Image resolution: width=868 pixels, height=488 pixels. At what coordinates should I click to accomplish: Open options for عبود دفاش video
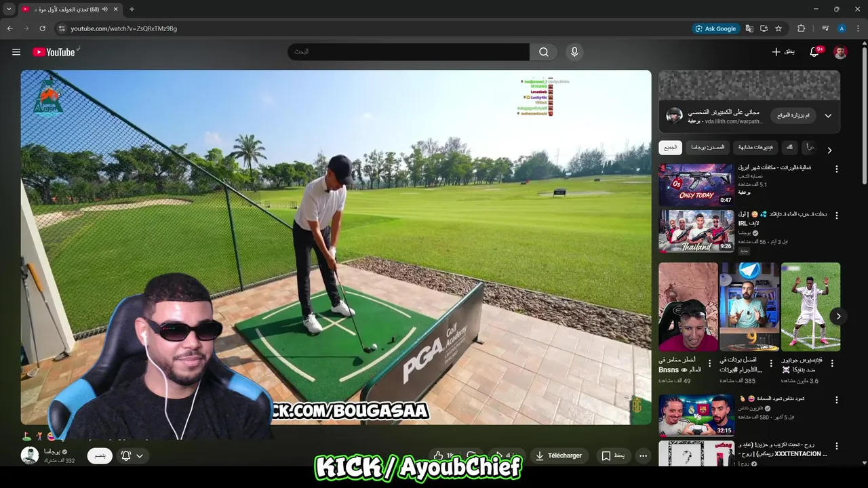point(836,400)
